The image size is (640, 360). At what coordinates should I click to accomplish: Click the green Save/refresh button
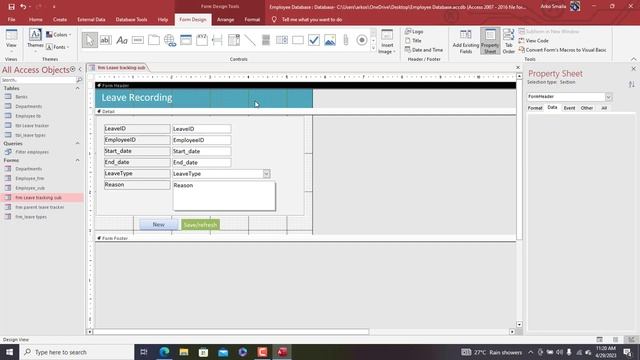coord(200,224)
